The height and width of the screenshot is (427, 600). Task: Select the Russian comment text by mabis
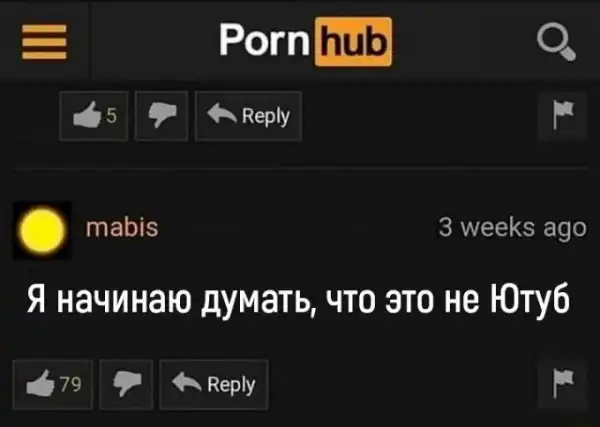(298, 300)
